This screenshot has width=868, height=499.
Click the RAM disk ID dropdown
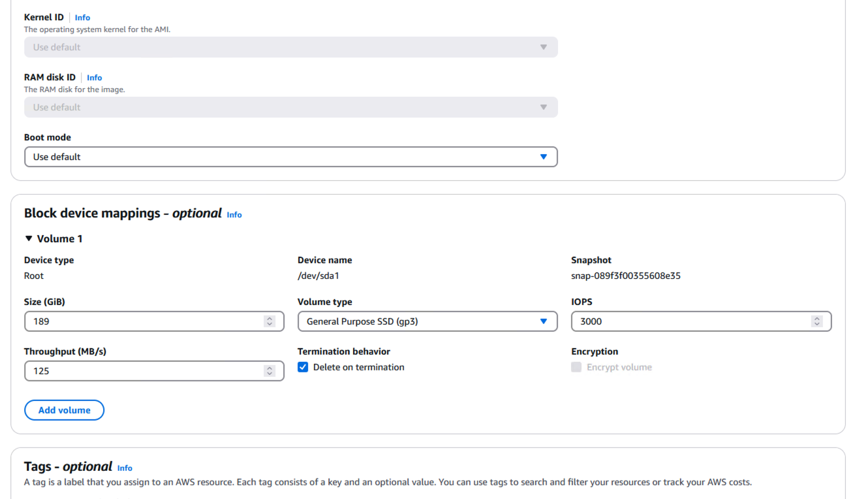[x=290, y=108]
